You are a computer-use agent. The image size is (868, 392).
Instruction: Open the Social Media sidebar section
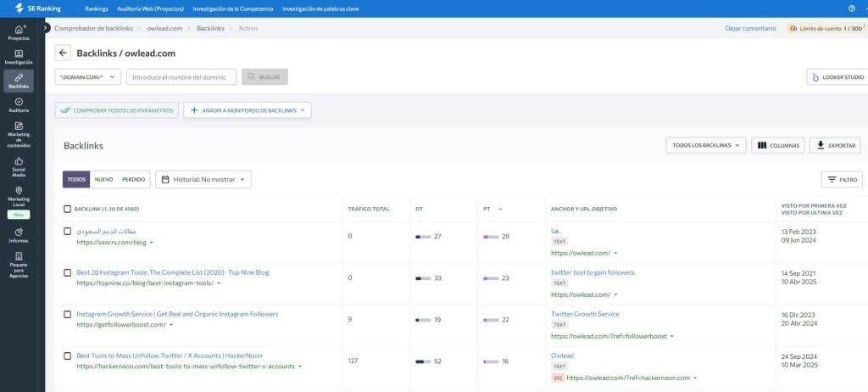[x=19, y=167]
